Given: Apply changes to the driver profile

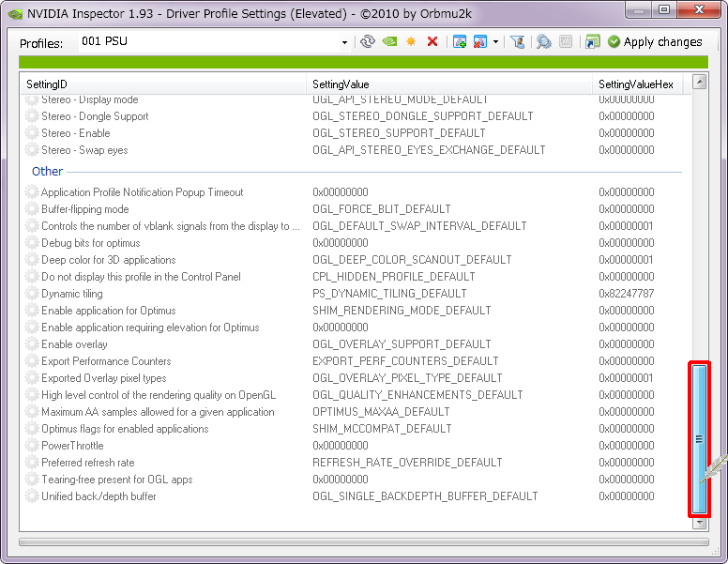Looking at the screenshot, I should click(x=655, y=42).
